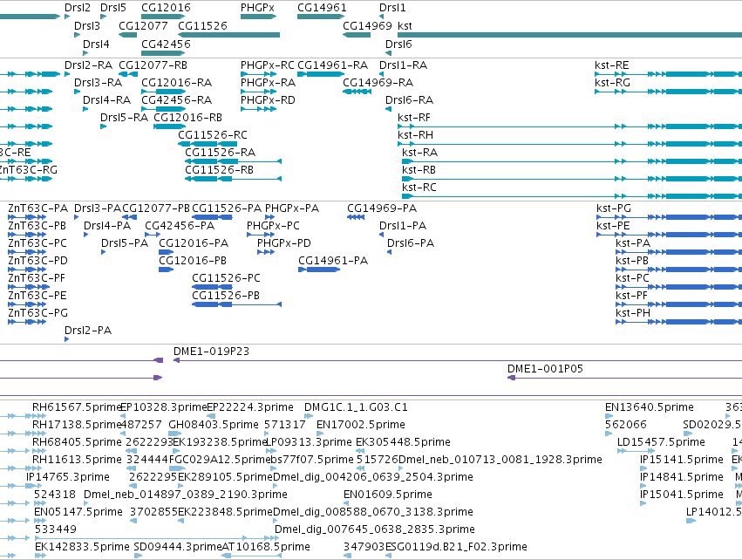Click the CG42456 gene label

click(166, 44)
